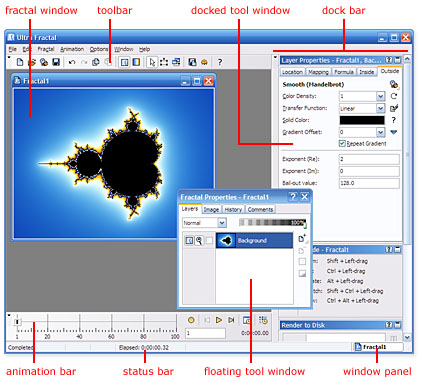Click the Help question mark toolbar icon
This screenshot has width=422, height=381.
[x=220, y=62]
